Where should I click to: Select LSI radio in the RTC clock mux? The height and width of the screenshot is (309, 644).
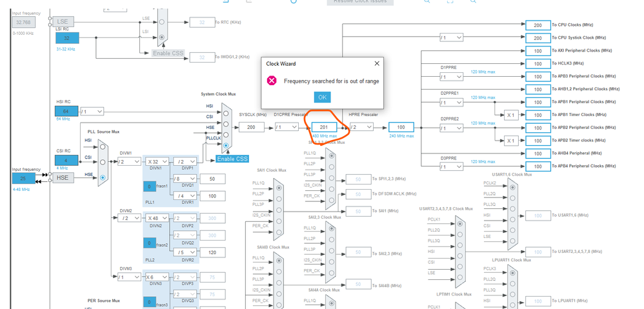coord(162,37)
